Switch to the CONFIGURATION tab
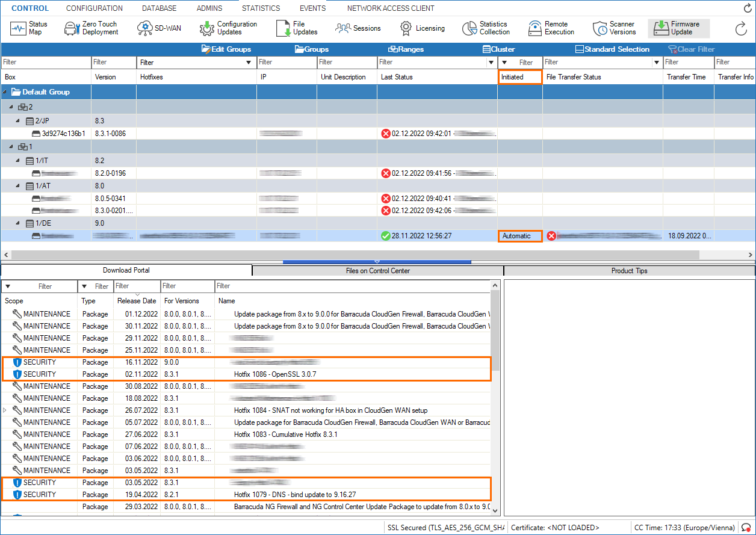The width and height of the screenshot is (756, 535). pos(94,8)
